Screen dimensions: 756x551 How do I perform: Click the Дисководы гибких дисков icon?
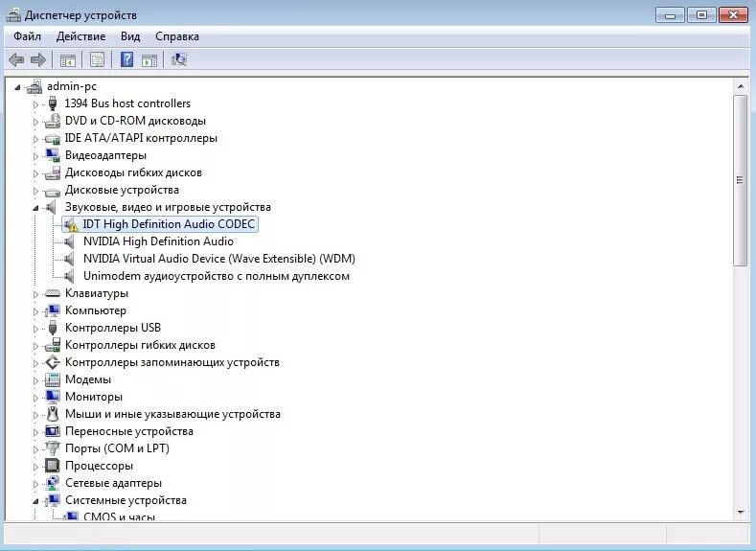pos(52,172)
